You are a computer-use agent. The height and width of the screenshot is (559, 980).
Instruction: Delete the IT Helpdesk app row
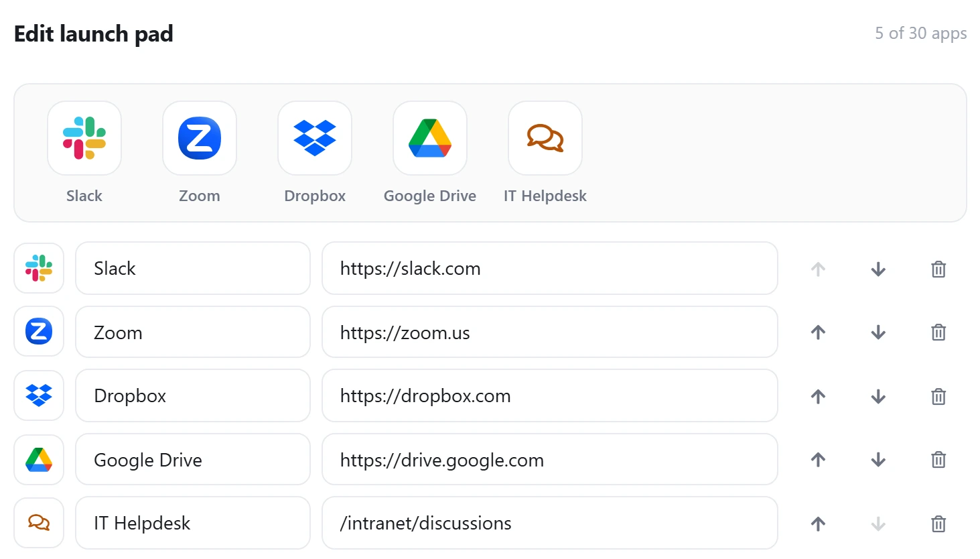pos(938,524)
